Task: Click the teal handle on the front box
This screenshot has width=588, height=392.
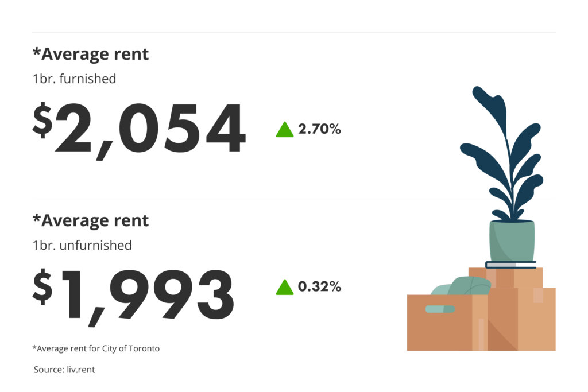Action: tap(439, 309)
